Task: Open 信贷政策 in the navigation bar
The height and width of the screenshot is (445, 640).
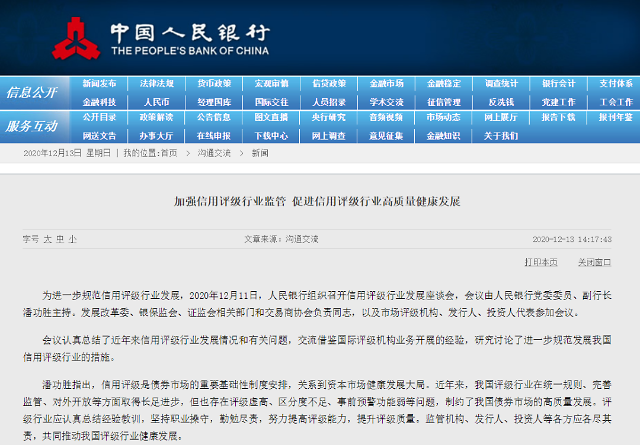Action: [x=329, y=84]
